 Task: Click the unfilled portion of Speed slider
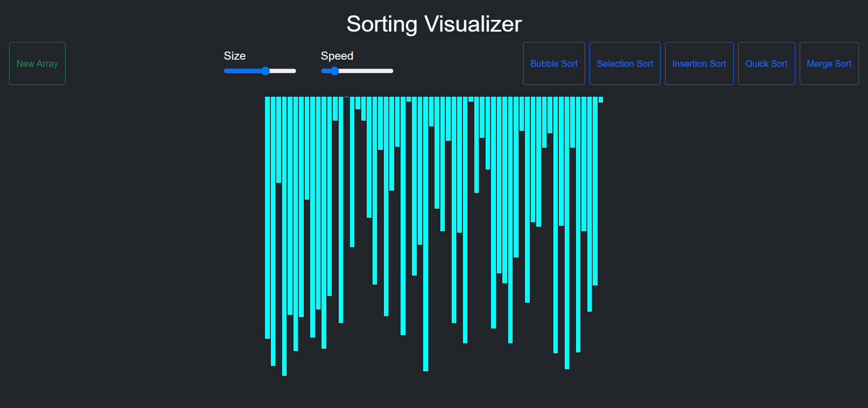[366, 71]
